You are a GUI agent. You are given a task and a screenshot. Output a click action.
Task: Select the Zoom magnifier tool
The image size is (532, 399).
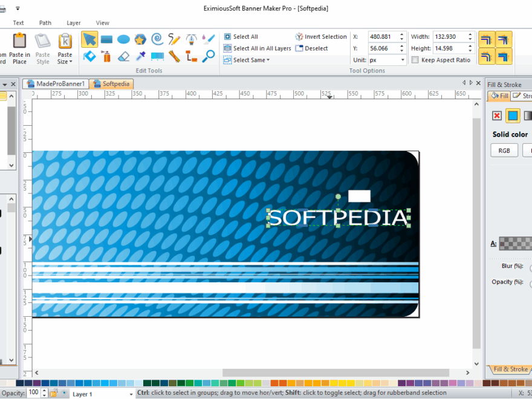[x=209, y=56]
